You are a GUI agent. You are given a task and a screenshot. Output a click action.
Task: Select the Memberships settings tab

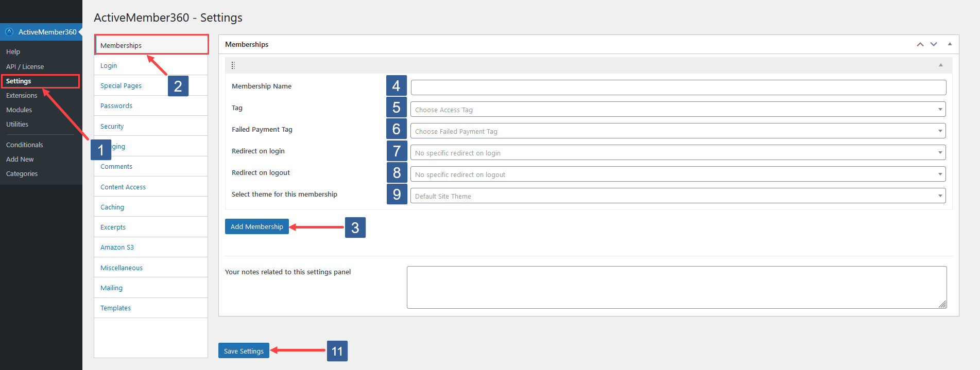(x=151, y=45)
